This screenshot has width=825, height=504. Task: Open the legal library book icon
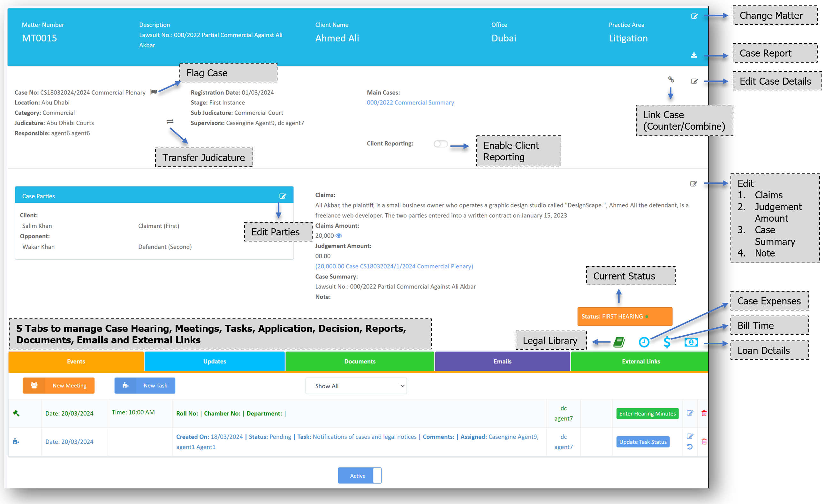coord(619,342)
